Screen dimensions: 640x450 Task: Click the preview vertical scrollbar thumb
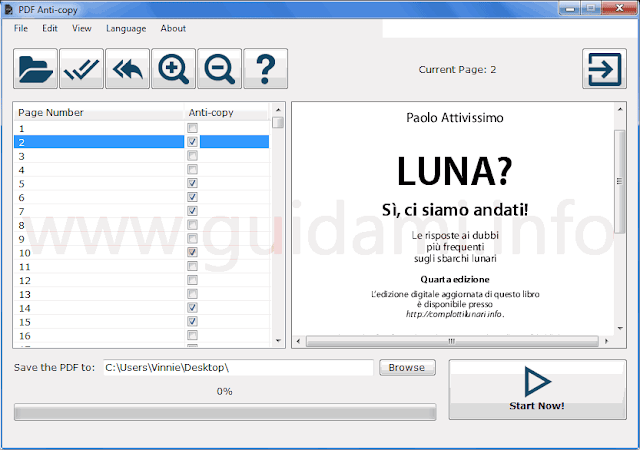tap(620, 181)
